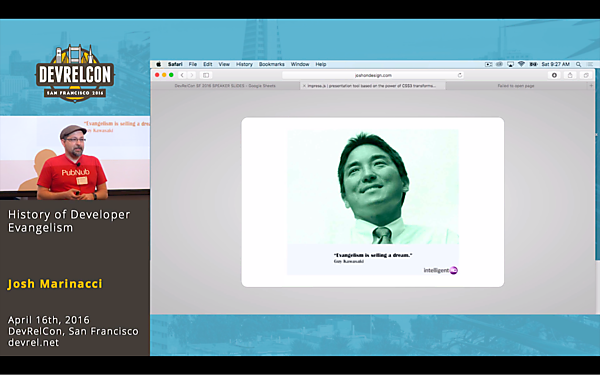Click the green full-screen button of the Safari window

pyautogui.click(x=171, y=75)
